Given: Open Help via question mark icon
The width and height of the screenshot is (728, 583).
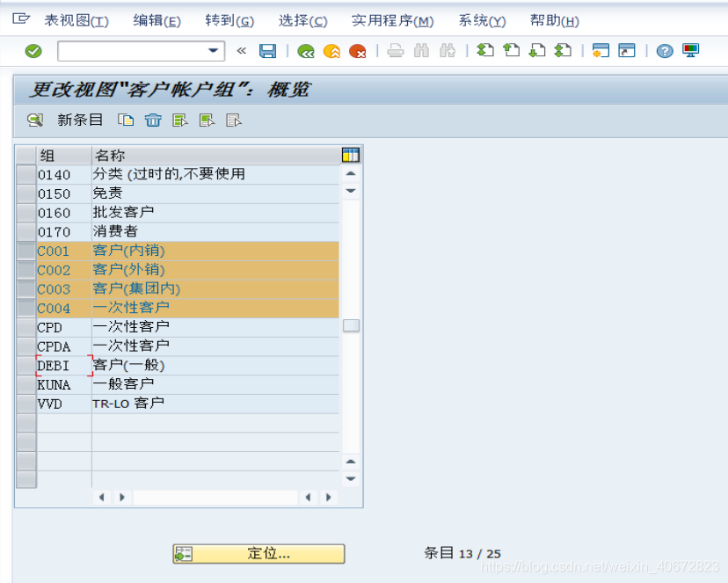Looking at the screenshot, I should tap(665, 51).
